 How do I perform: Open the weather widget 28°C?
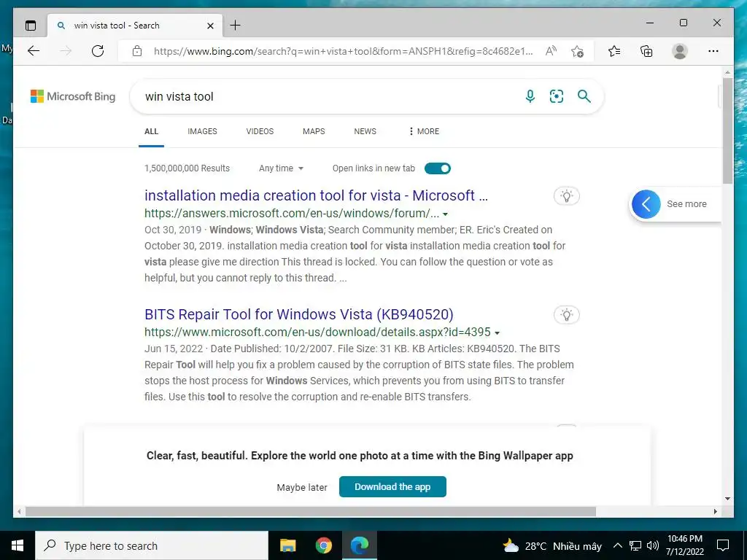click(552, 546)
